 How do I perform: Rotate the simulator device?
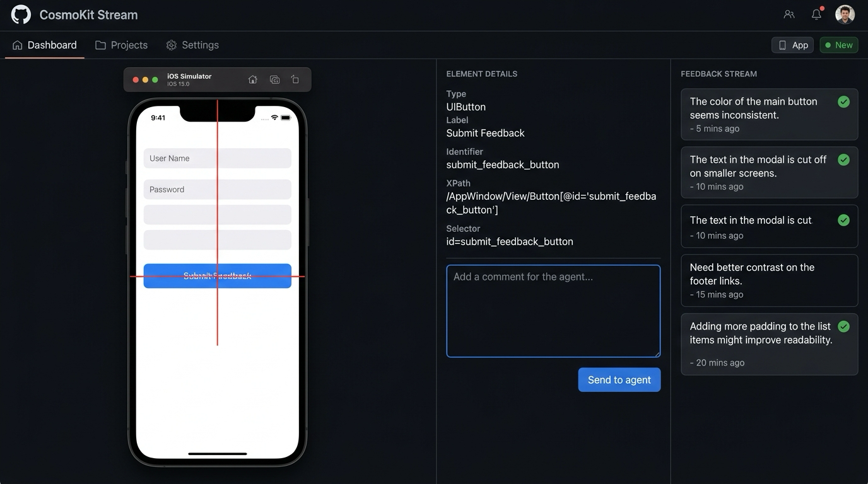(295, 79)
